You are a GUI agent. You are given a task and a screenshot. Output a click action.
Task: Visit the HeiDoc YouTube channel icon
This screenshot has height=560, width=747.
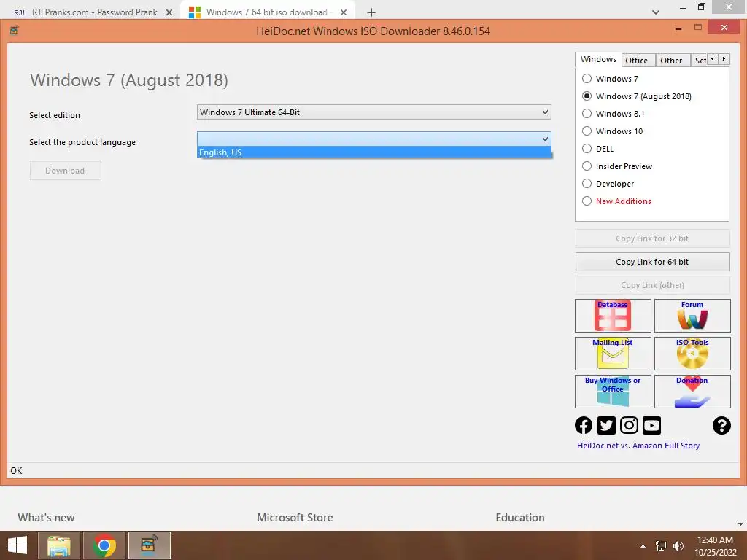tap(651, 425)
